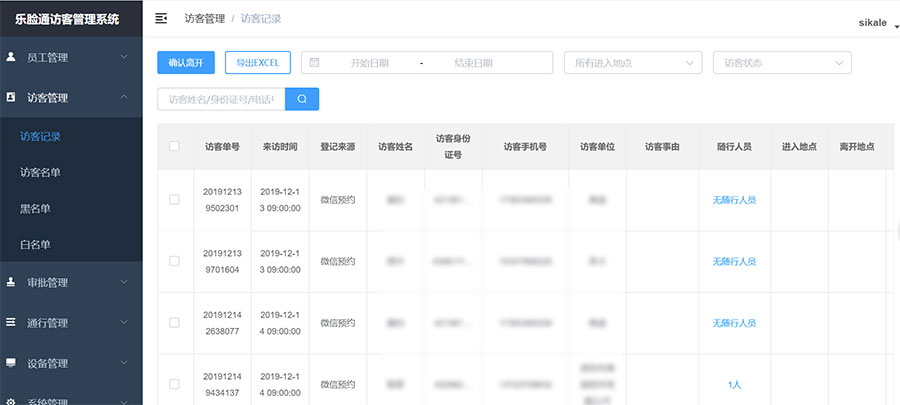The image size is (900, 405).
Task: Click the calendar icon in date range
Action: 314,62
